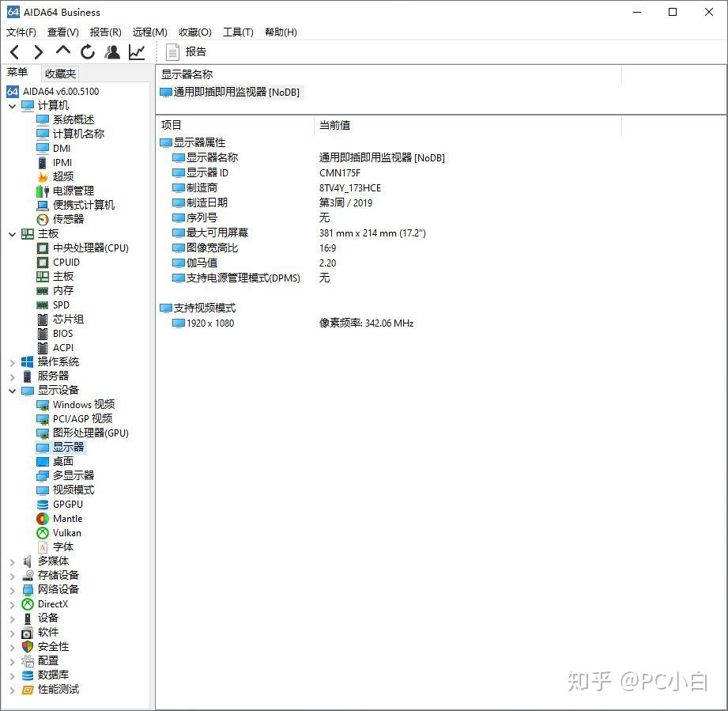The height and width of the screenshot is (711, 728).
Task: Select the GPGPU sidebar icon
Action: point(43,504)
